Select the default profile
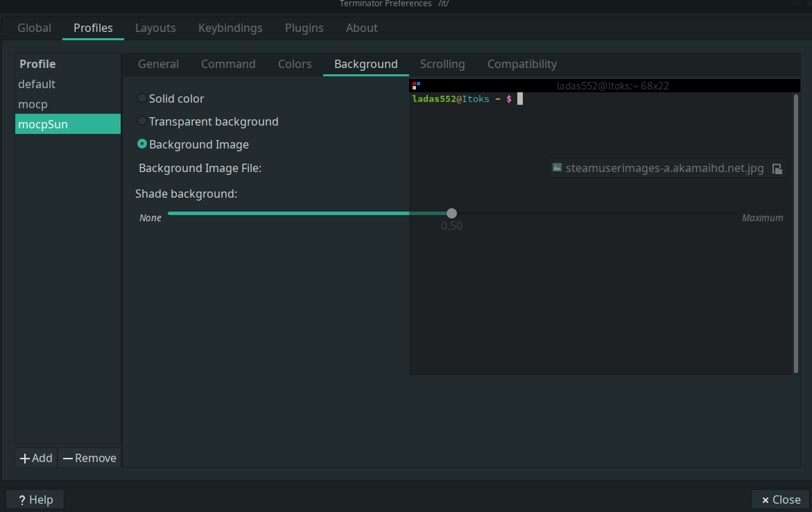The height and width of the screenshot is (512, 812). tap(37, 84)
